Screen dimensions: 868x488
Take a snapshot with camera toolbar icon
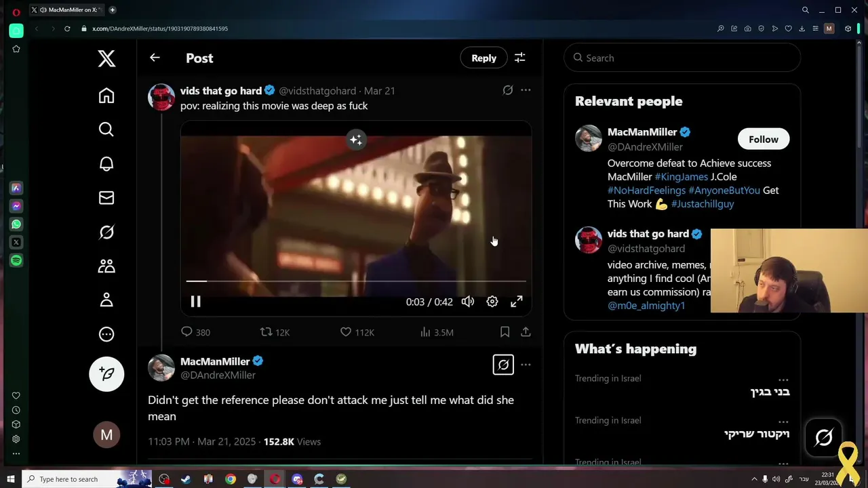click(x=747, y=28)
